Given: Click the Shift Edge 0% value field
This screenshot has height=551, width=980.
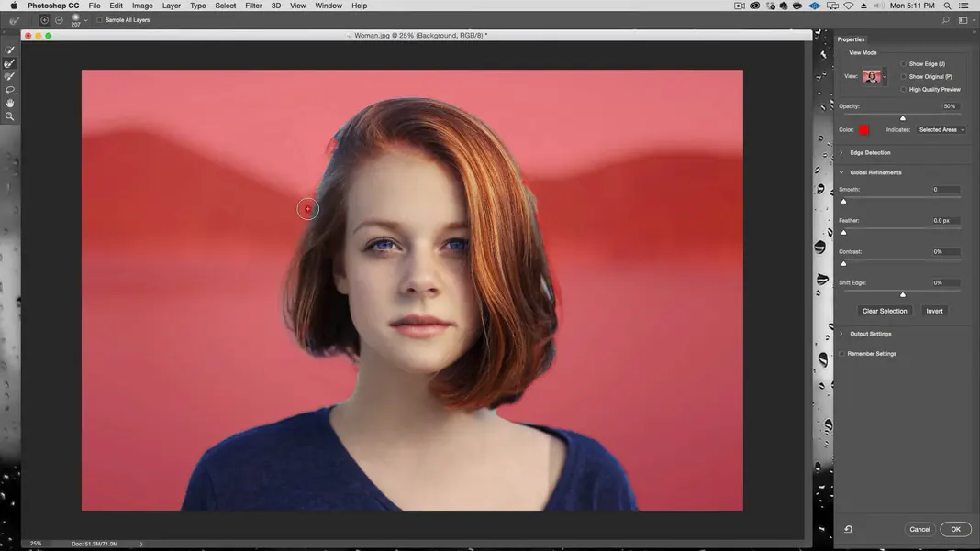Looking at the screenshot, I should [946, 283].
